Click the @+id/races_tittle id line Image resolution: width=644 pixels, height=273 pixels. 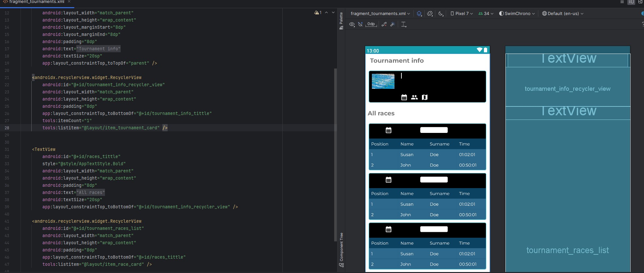click(x=82, y=156)
